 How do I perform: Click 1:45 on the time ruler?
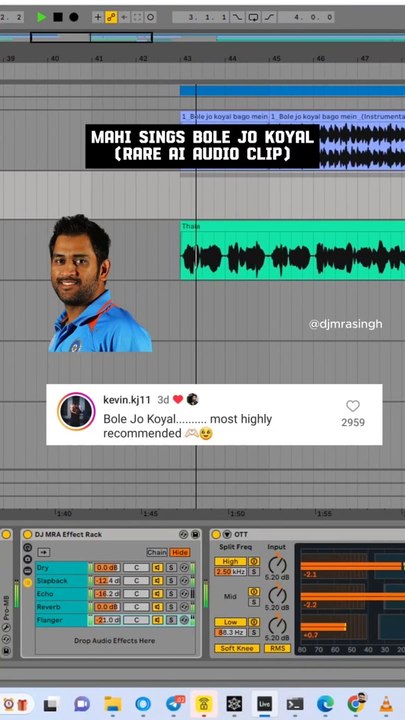[151, 513]
